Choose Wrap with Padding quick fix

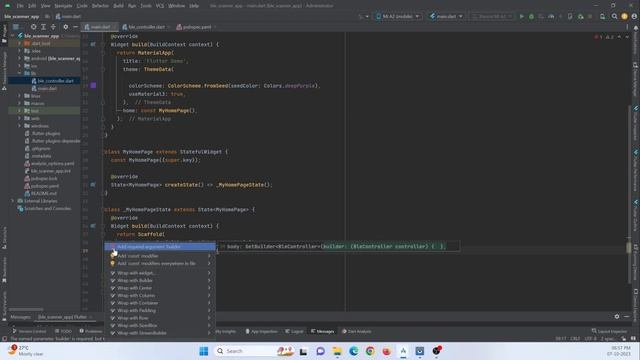coord(160,310)
